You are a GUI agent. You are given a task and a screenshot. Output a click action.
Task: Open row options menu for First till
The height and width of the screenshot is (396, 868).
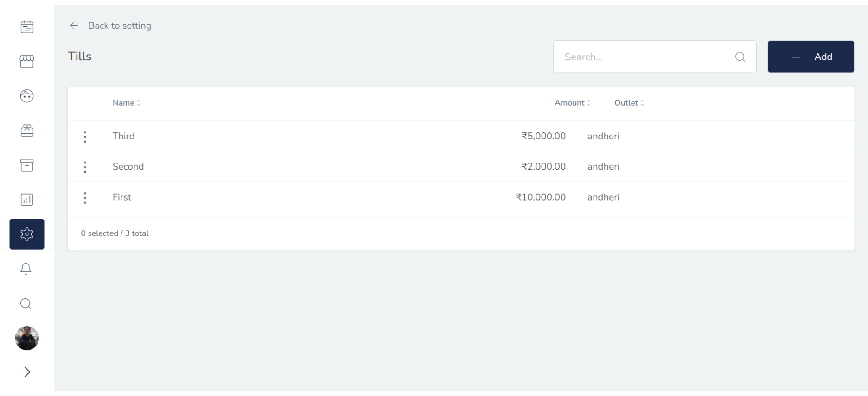[85, 198]
